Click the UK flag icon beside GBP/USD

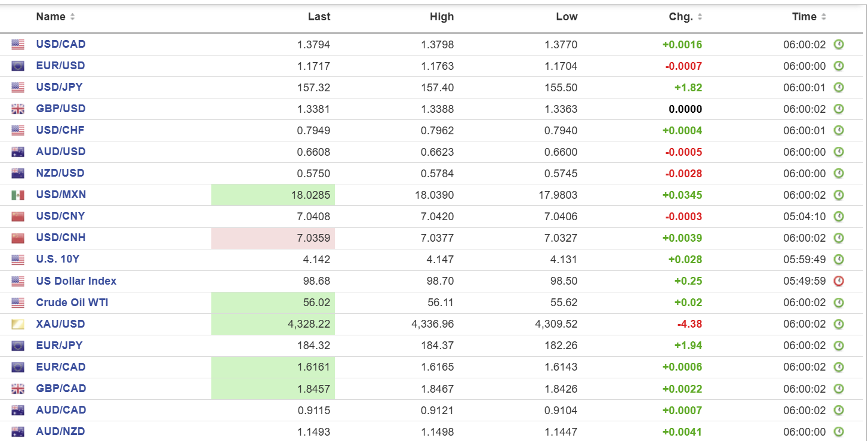coord(18,109)
